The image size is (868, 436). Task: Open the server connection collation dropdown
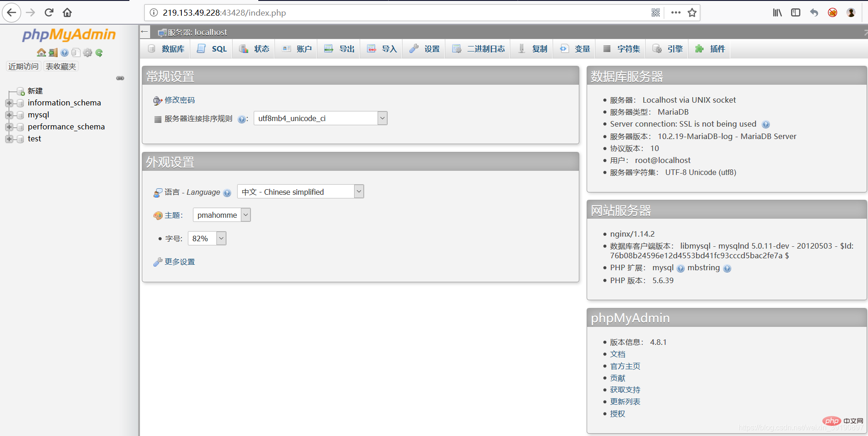[x=320, y=118]
